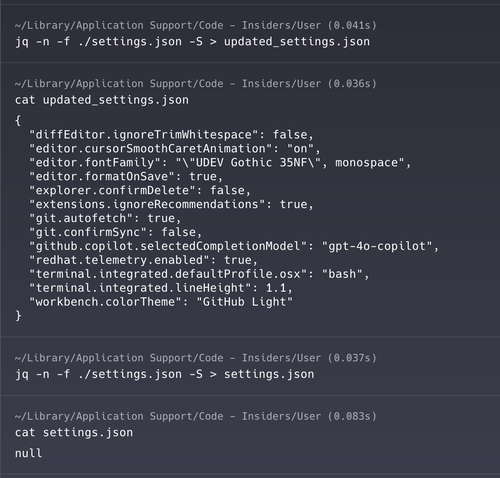500x478 pixels.
Task: Click the workbench.colorTheme GitHub Light line
Action: click(x=161, y=302)
